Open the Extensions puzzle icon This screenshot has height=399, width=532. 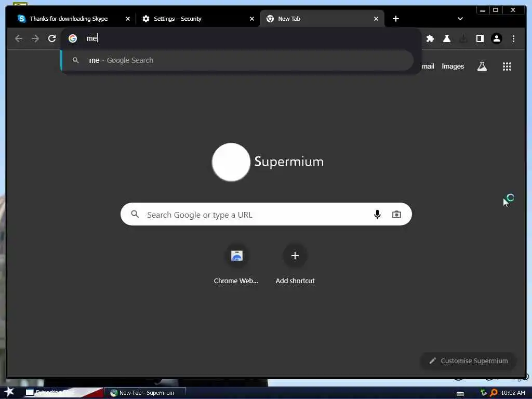point(430,38)
